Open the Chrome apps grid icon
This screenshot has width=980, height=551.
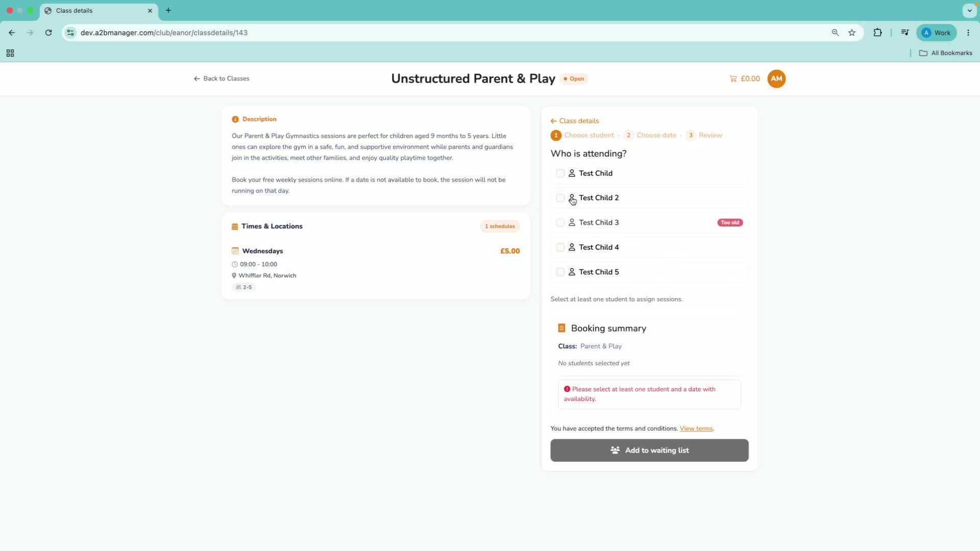pyautogui.click(x=10, y=53)
